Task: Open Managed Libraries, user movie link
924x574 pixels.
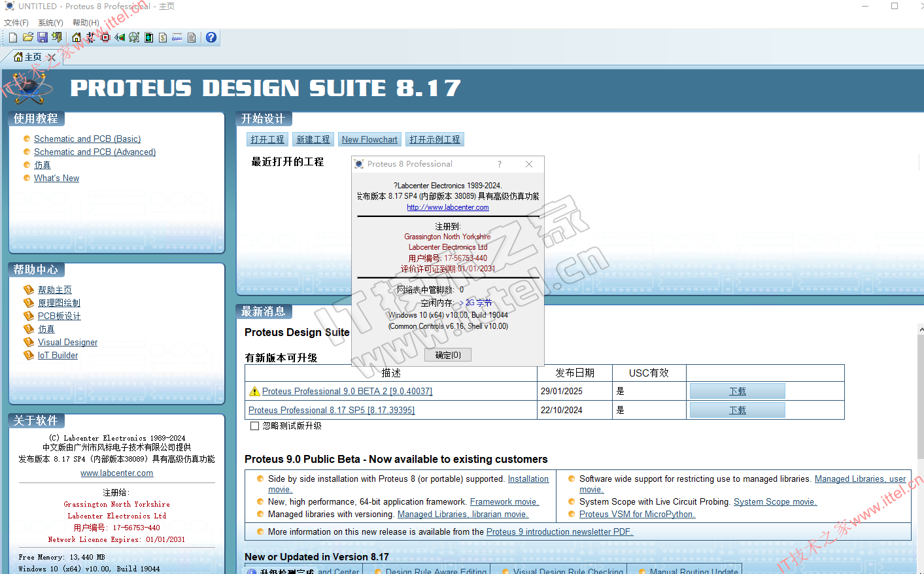Action: pos(860,479)
